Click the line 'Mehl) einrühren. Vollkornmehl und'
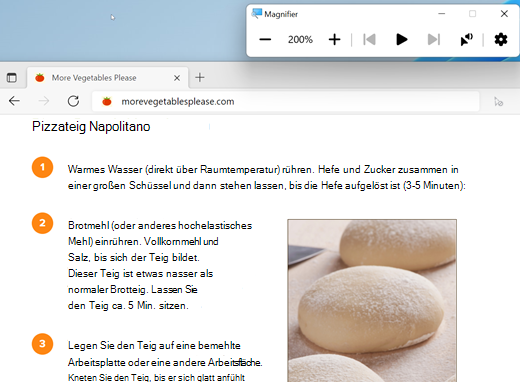 tap(143, 242)
